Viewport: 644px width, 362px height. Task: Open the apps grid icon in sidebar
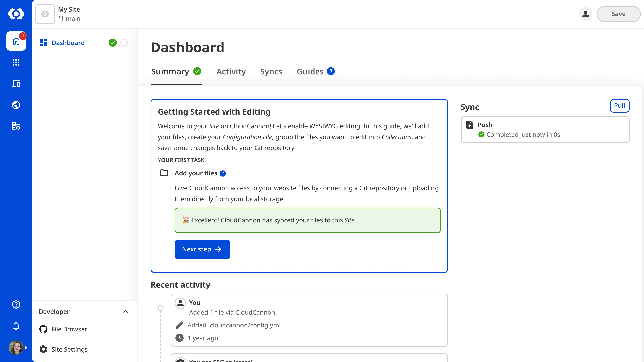point(16,62)
